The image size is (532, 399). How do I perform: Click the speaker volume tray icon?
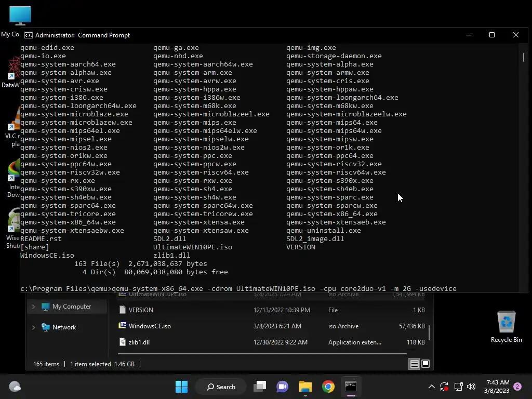click(471, 387)
